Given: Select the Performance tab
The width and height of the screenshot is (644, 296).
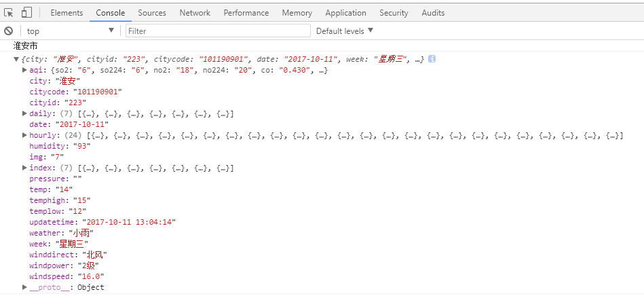Looking at the screenshot, I should [x=246, y=13].
